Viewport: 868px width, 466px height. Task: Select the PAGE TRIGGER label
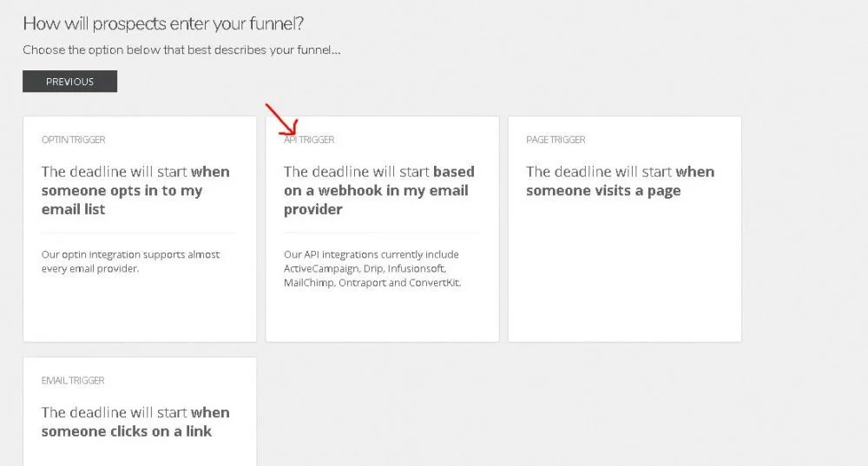click(x=556, y=140)
